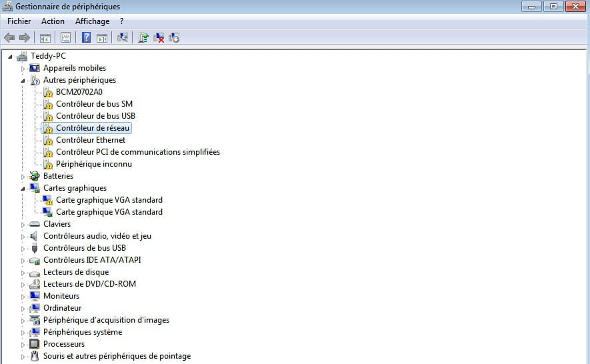This screenshot has width=590, height=364.
Task: Expand Périphérique d'acquisition d'images node
Action: (x=23, y=321)
